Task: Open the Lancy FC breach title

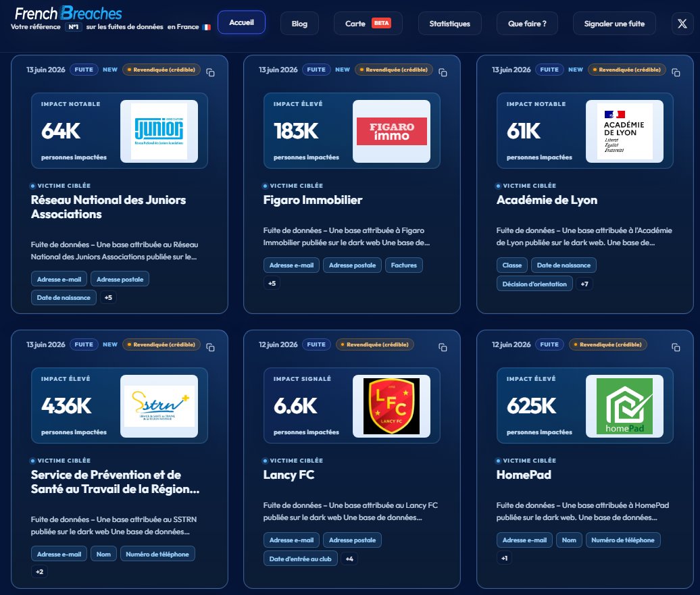Action: (289, 475)
